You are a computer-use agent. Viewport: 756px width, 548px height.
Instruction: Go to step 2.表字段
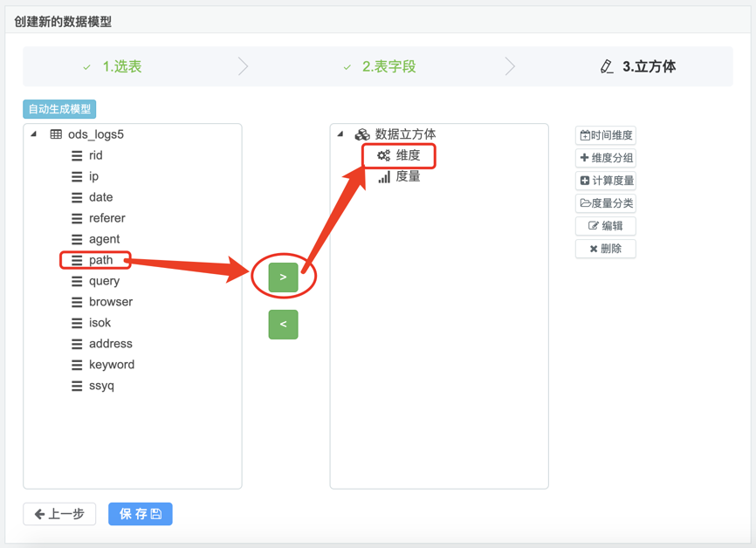point(388,66)
